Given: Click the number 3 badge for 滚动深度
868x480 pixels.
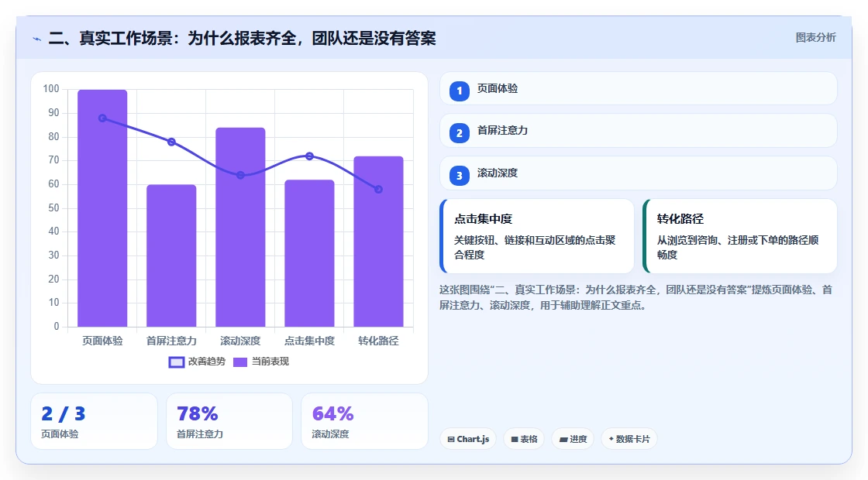Looking at the screenshot, I should point(459,175).
